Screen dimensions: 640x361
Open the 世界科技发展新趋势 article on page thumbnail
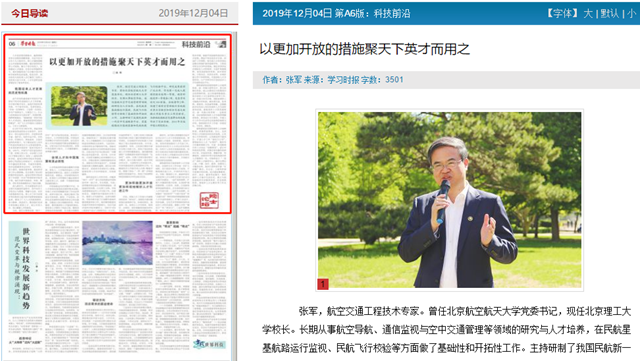click(26, 268)
